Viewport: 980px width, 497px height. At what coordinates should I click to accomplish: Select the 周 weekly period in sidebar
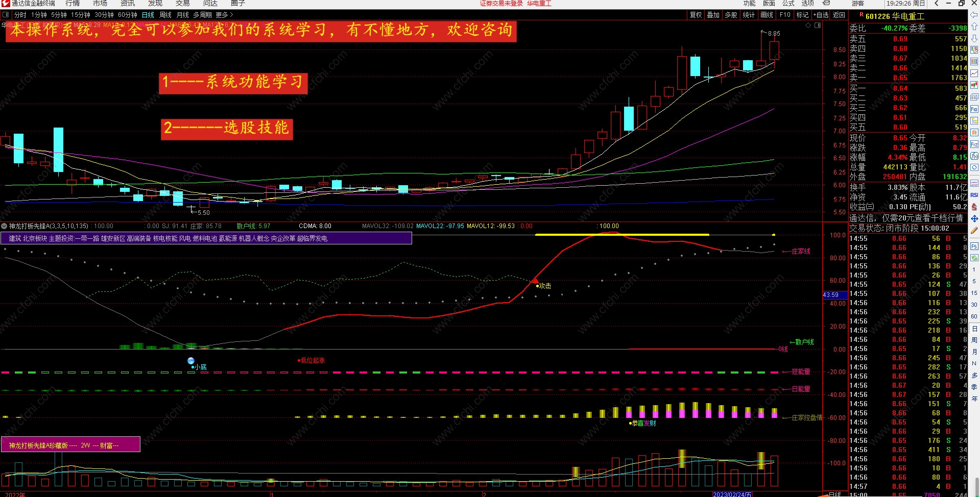point(974,340)
